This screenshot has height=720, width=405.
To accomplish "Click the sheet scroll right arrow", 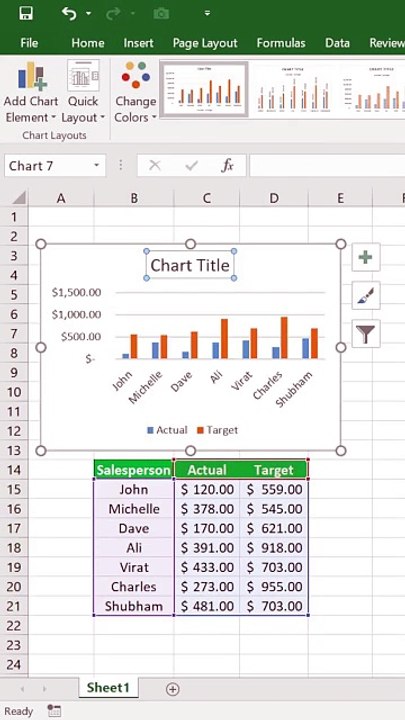I will [45, 689].
